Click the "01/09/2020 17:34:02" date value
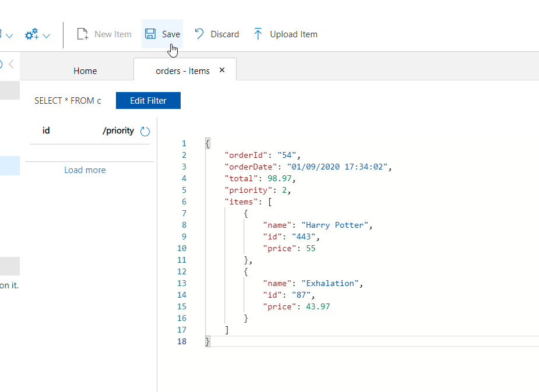 337,167
